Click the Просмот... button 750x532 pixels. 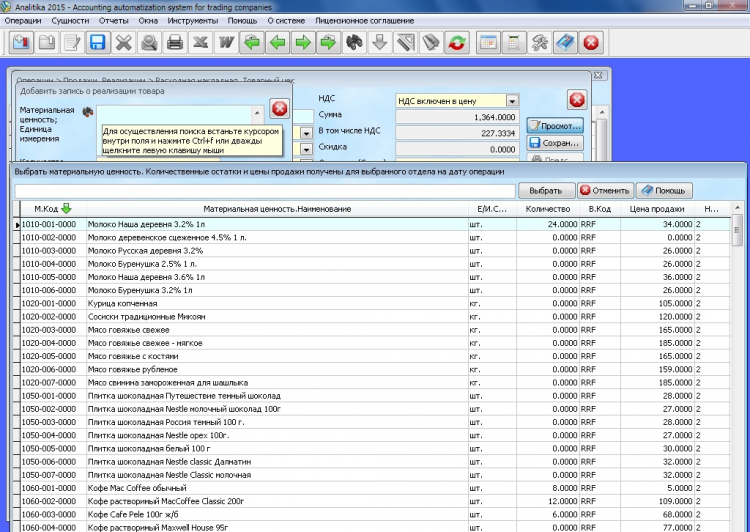pyautogui.click(x=555, y=126)
